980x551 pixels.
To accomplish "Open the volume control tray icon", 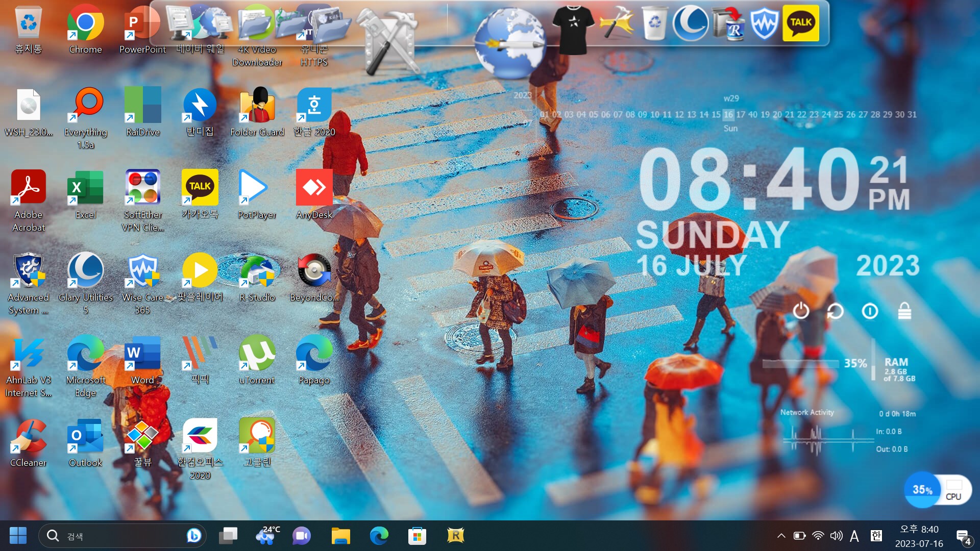I will click(x=836, y=536).
